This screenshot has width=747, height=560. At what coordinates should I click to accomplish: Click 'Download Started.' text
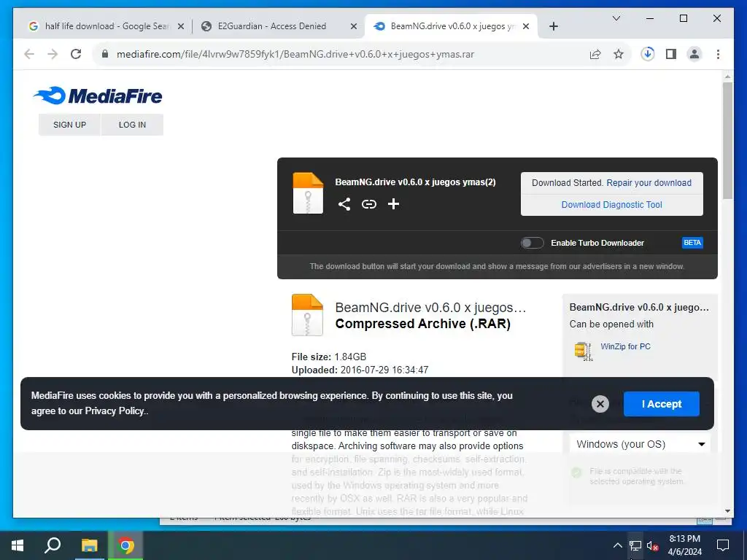[x=568, y=183]
